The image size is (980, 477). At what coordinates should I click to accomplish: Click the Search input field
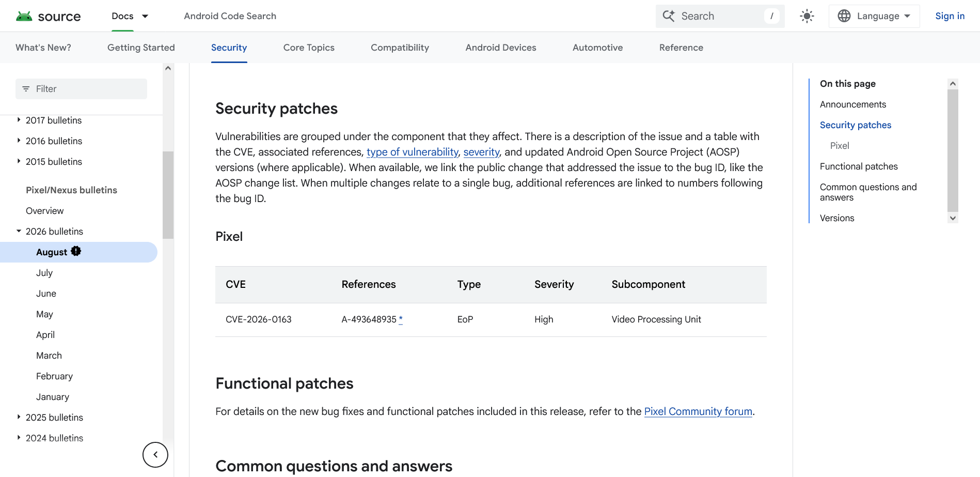coord(720,16)
